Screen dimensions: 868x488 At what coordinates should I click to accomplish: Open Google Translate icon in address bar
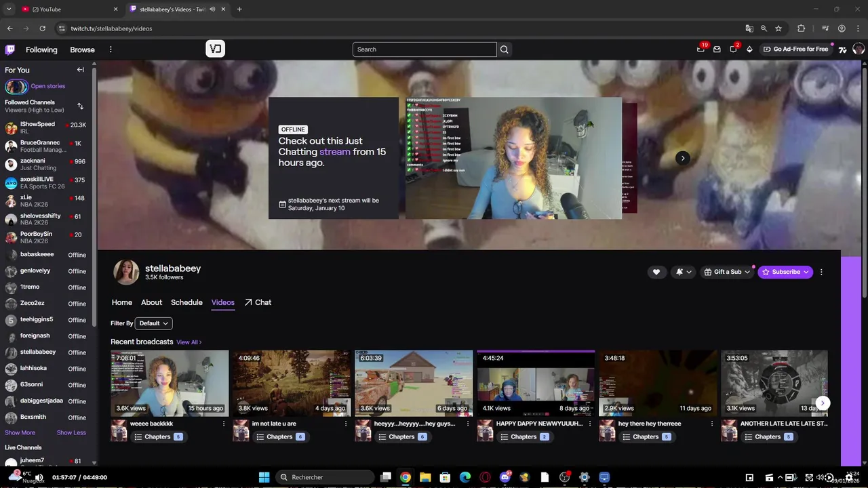click(x=749, y=28)
